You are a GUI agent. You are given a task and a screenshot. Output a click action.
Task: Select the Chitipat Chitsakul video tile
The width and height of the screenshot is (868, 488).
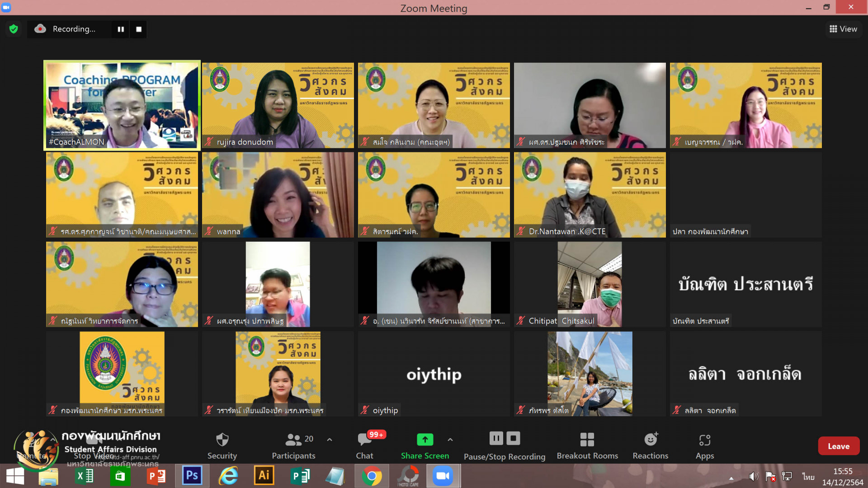590,284
